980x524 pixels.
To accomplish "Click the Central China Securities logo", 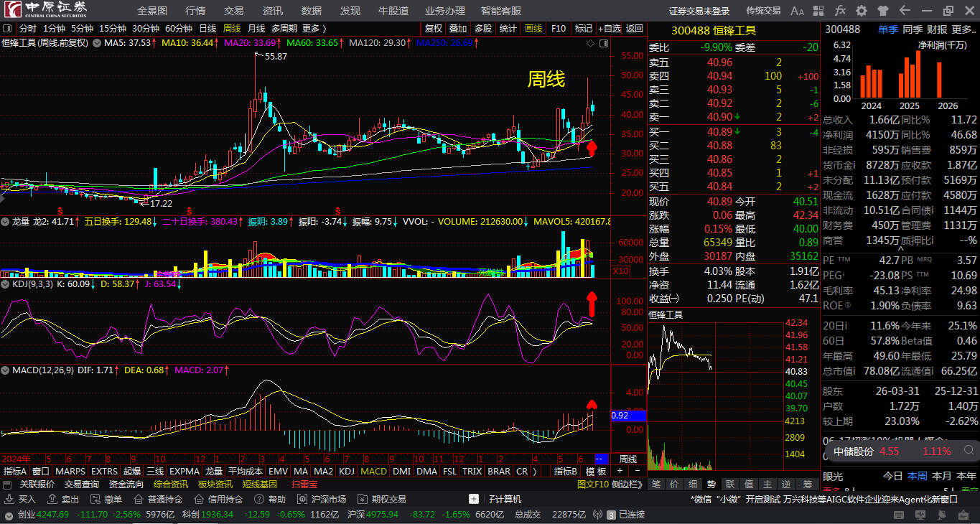I will click(x=45, y=10).
